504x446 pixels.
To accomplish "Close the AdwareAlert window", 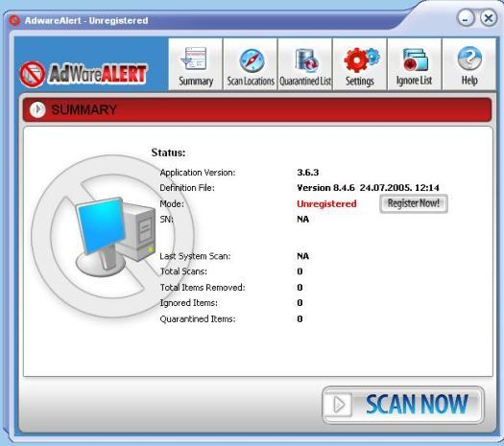I will click(x=489, y=18).
